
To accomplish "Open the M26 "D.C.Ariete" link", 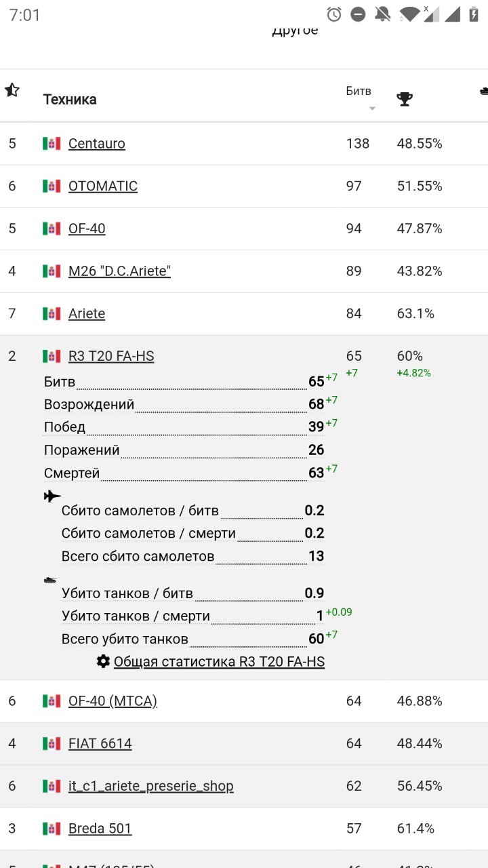I will (x=119, y=271).
